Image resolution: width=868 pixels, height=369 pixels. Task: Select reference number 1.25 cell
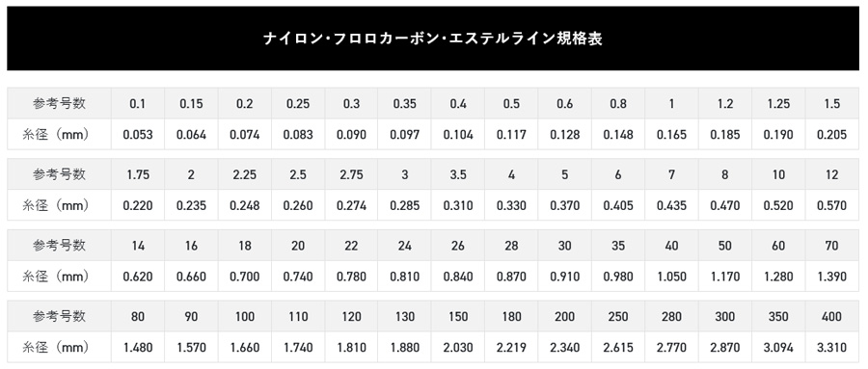(x=778, y=103)
